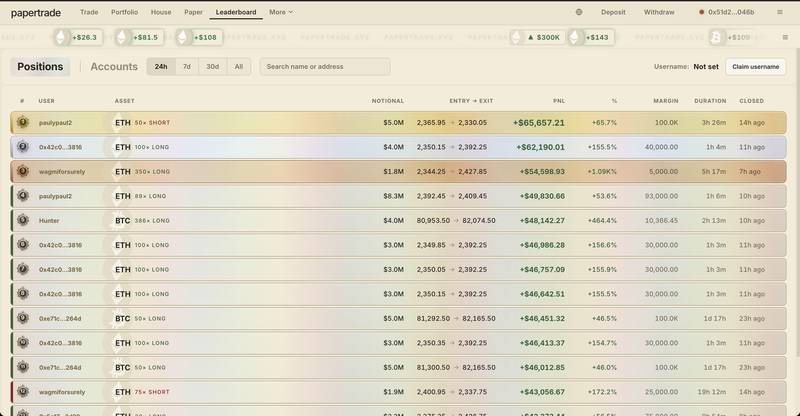Open the Trade page from the nav
Image resolution: width=800 pixels, height=416 pixels.
(x=89, y=12)
